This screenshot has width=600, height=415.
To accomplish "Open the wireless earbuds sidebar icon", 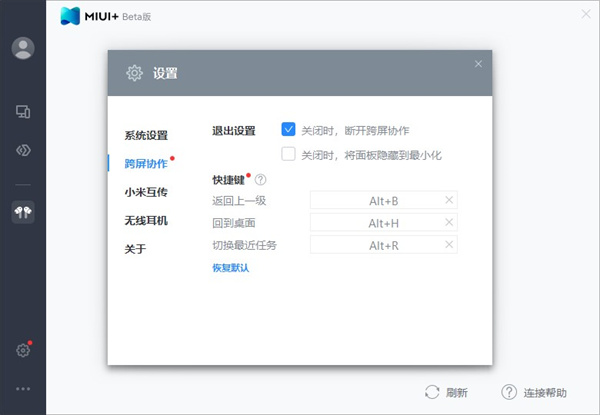I will tap(23, 212).
